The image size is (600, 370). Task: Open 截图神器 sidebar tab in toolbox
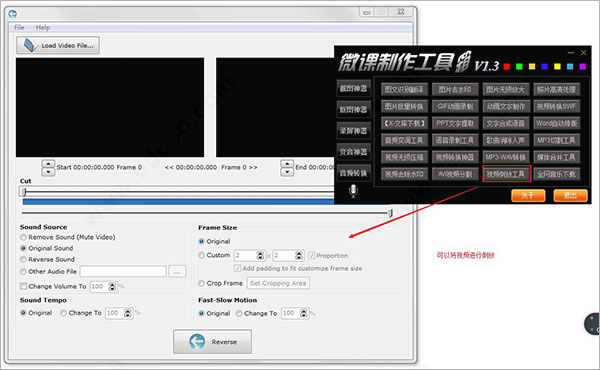coord(354,88)
